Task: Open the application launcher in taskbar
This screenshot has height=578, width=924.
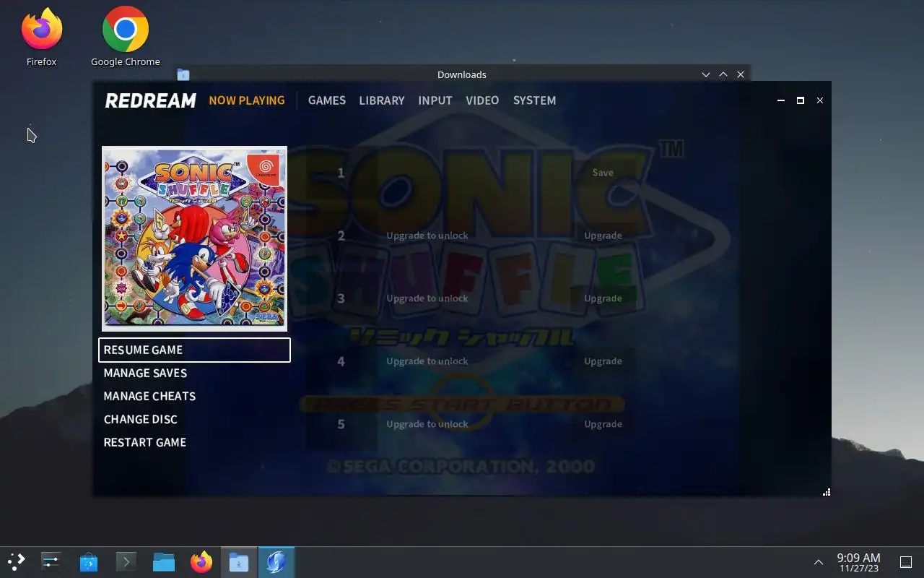Action: (16, 562)
